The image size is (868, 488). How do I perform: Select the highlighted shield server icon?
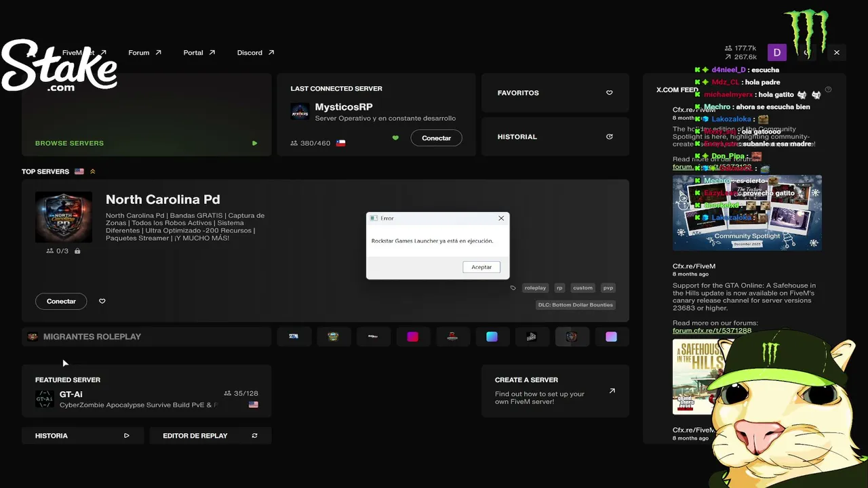572,337
